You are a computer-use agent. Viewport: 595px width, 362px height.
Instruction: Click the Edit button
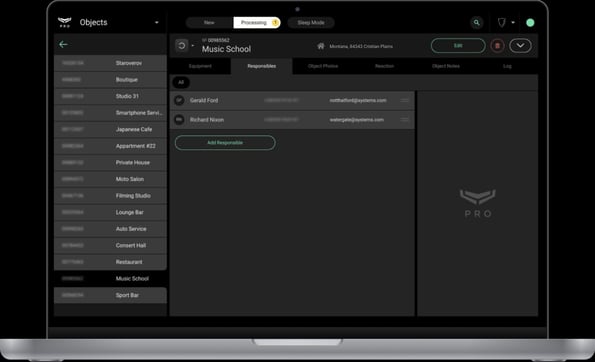click(458, 46)
